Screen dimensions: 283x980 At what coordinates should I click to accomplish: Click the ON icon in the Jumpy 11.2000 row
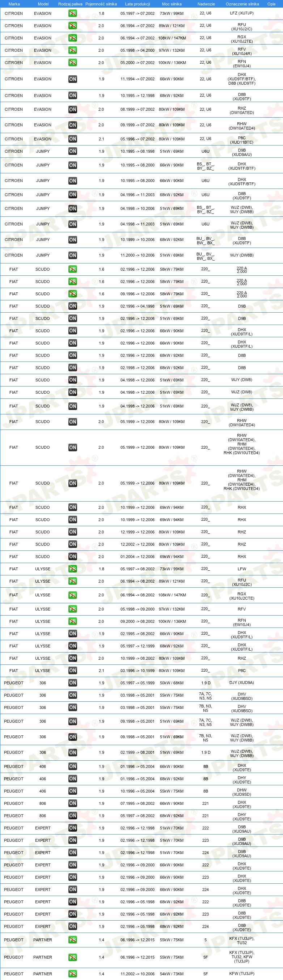[x=73, y=255]
